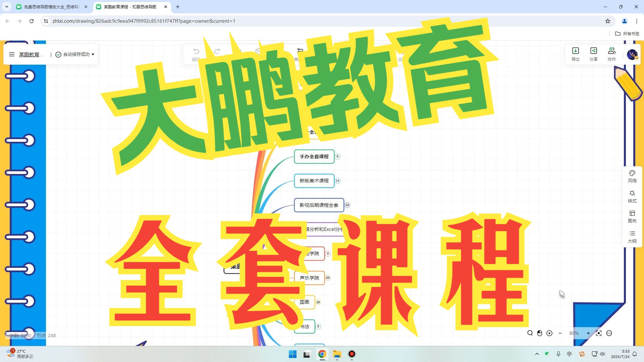Select the 新版美术课程 node
644x362 pixels.
click(314, 181)
